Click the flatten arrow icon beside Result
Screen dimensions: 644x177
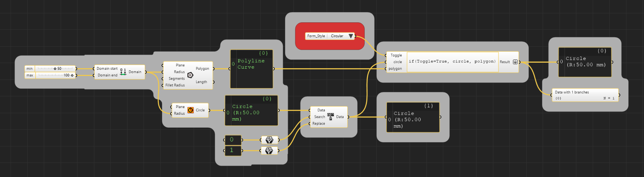[515, 62]
